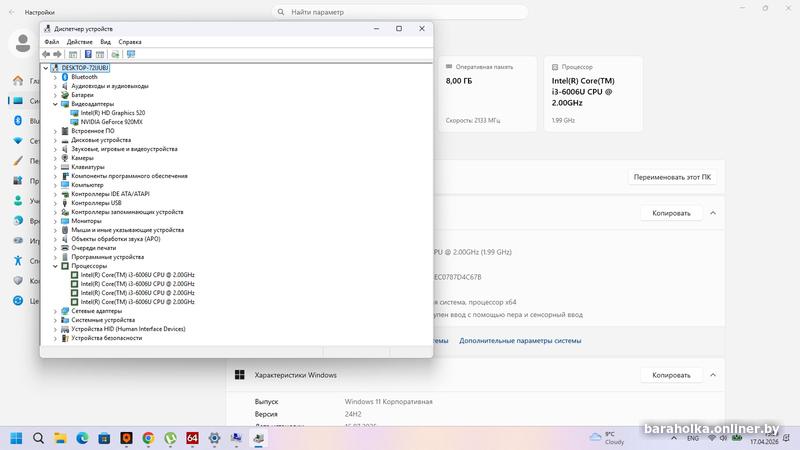Collapse Характеристики Windows section chevron
This screenshot has width=800, height=450.
[713, 375]
